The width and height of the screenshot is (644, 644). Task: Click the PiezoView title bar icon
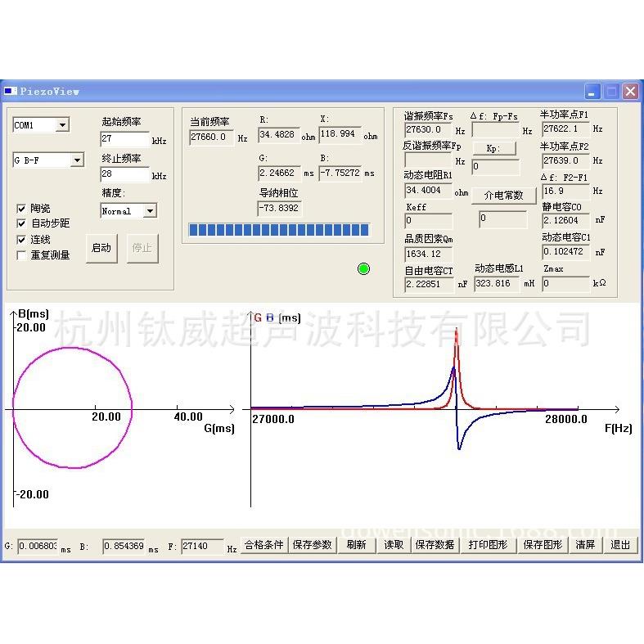(11, 91)
